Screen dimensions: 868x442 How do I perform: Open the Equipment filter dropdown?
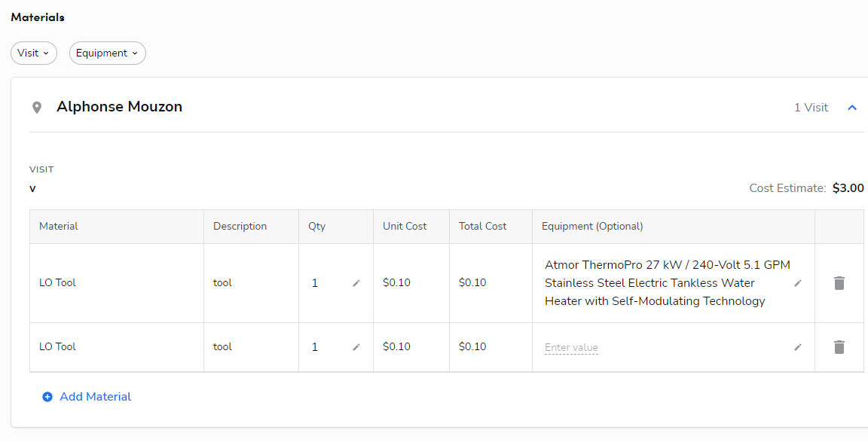click(x=107, y=53)
